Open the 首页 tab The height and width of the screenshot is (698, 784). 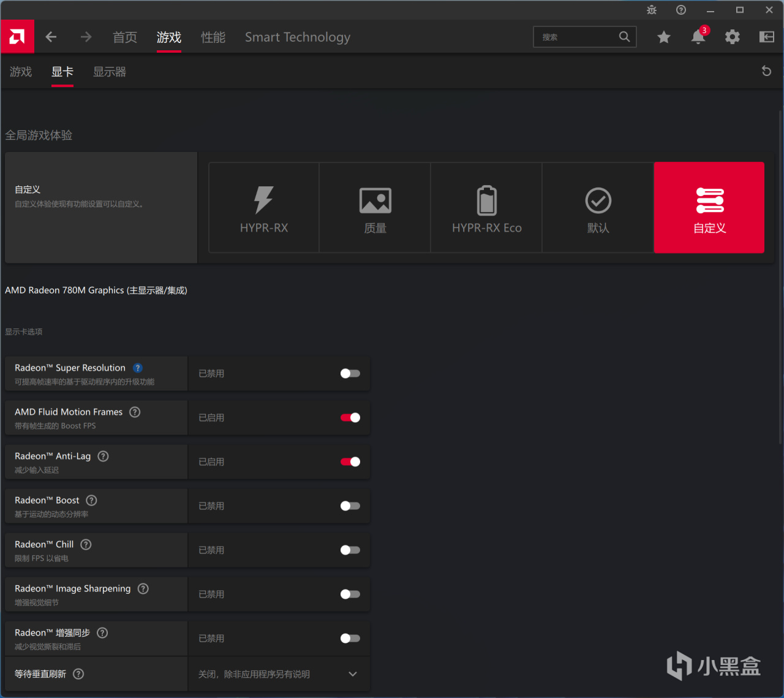pos(125,37)
